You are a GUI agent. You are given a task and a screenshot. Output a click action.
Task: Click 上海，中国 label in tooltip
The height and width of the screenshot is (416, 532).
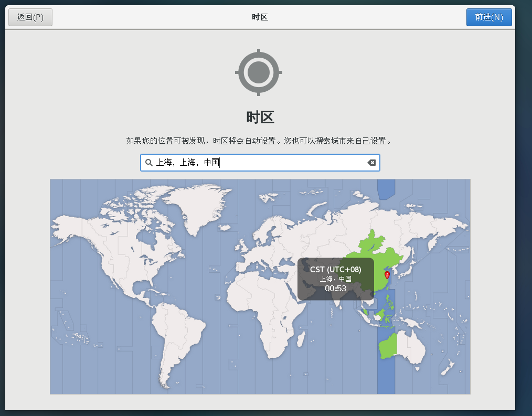[336, 279]
